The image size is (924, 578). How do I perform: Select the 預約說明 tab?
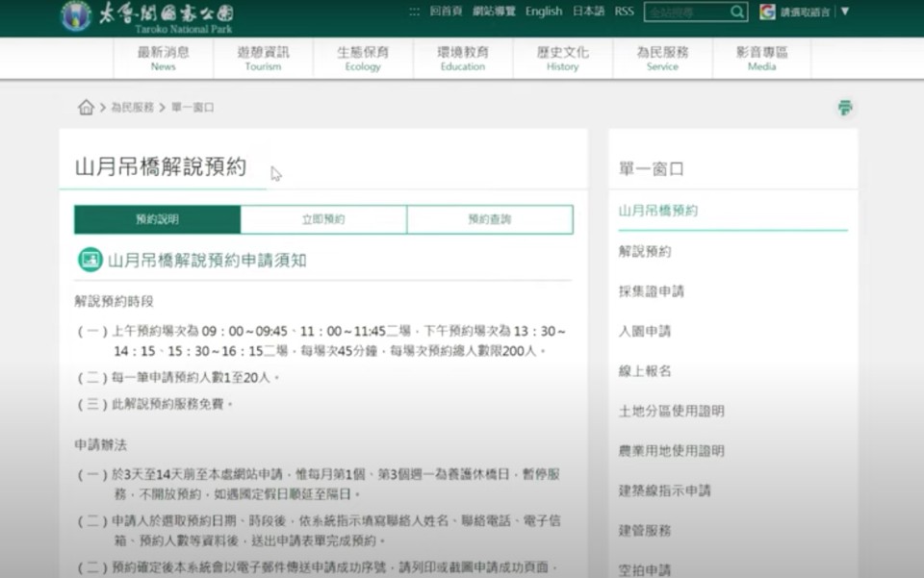157,219
